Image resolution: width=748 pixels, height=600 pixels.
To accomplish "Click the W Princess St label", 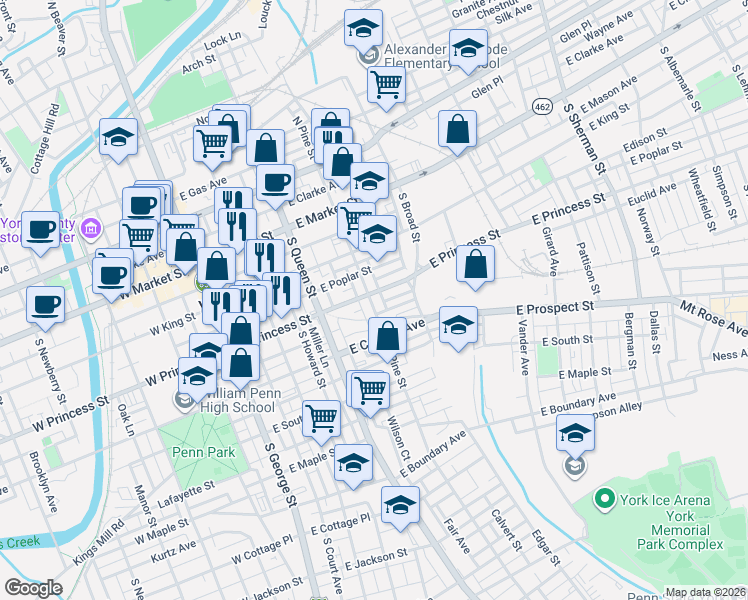I will pyautogui.click(x=71, y=414).
